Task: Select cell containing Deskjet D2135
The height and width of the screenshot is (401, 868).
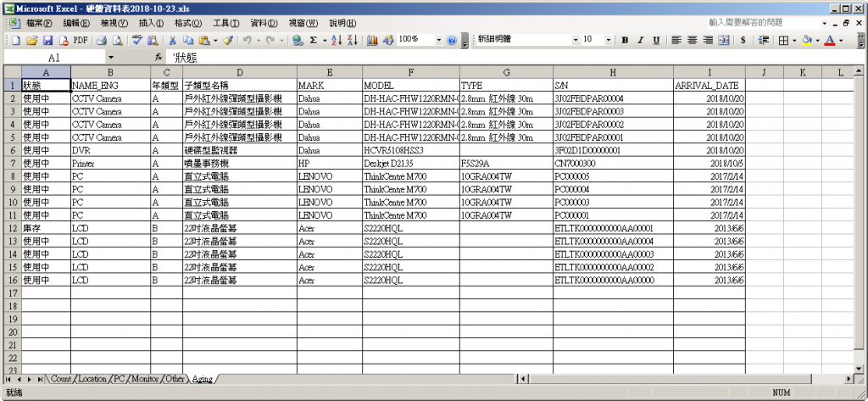Action: tap(411, 164)
